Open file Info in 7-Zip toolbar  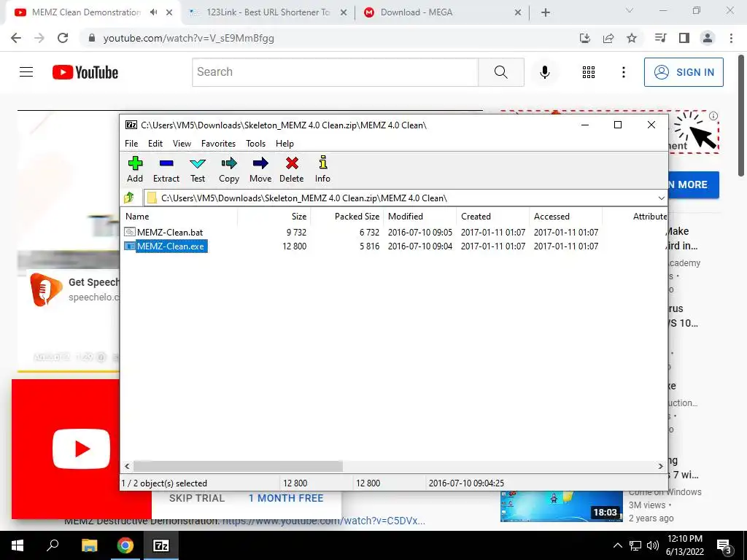coord(322,169)
